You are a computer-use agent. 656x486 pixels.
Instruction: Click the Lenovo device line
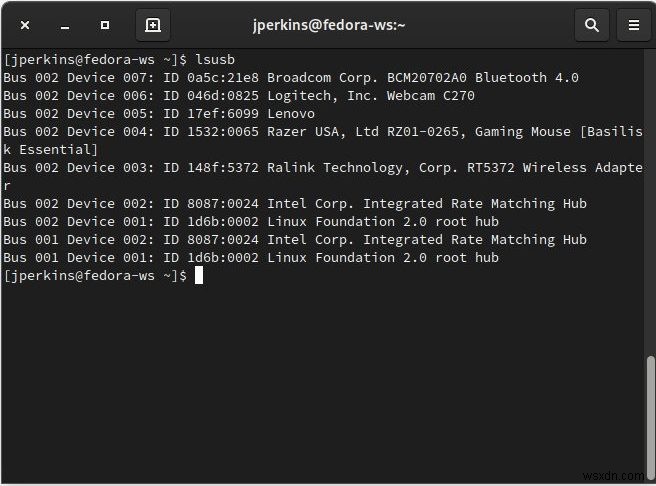click(x=159, y=113)
